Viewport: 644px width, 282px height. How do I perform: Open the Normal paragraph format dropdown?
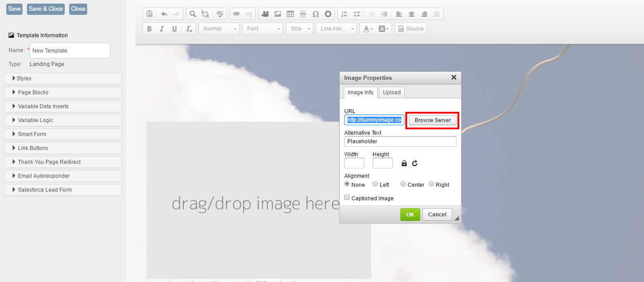pos(219,29)
